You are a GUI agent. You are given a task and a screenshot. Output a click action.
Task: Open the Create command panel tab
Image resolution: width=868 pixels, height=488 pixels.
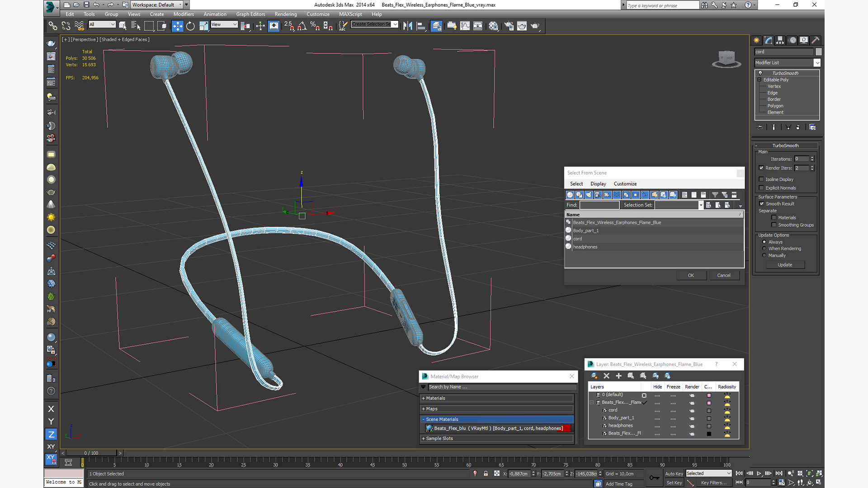756,40
